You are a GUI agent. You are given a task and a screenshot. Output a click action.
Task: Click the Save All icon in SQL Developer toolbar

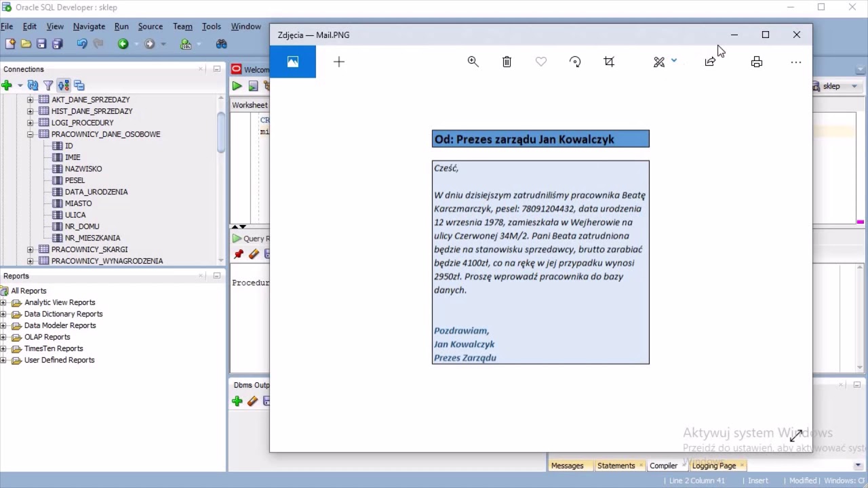click(x=57, y=44)
